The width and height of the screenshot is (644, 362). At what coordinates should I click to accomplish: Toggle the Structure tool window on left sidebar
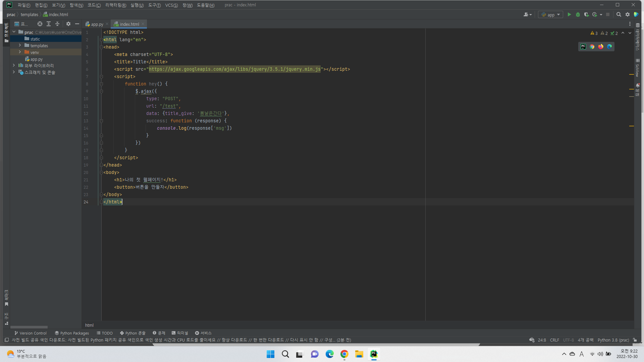(x=6, y=318)
